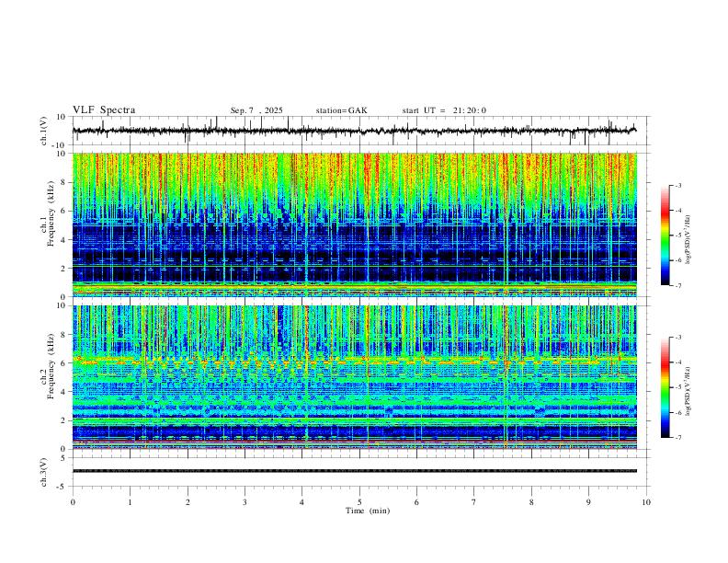Screen dimensions: 728x563
Task: Click the '-3' label on ch.1 colorbar
Action: (x=677, y=186)
